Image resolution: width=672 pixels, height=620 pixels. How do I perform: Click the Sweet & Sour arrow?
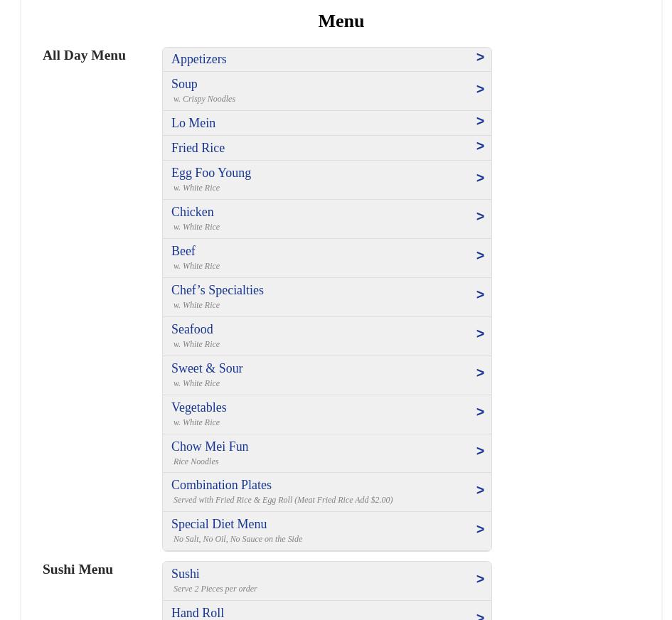pos(480,373)
